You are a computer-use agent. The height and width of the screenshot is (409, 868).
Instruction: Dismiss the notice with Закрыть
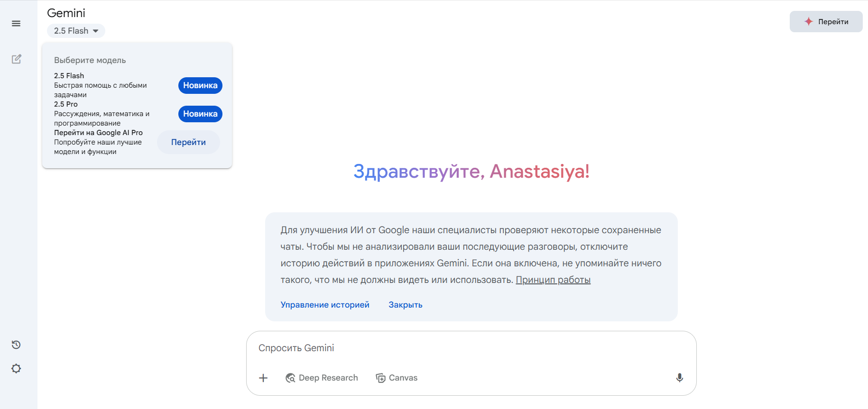click(406, 305)
